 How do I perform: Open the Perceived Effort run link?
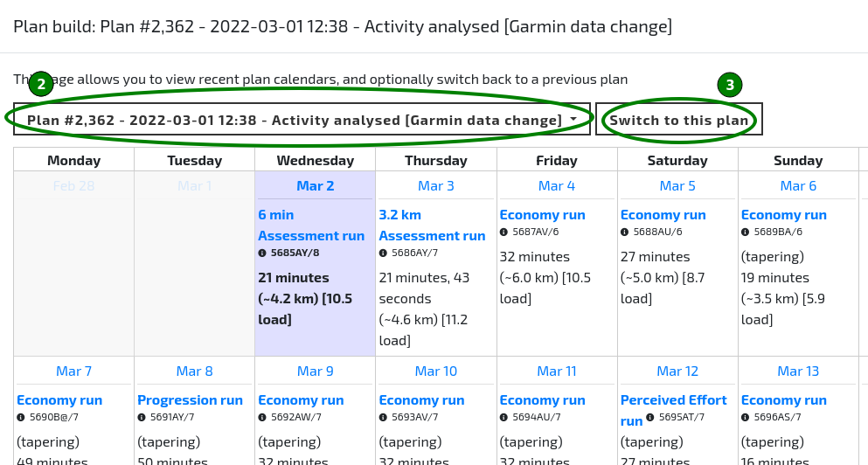[673, 400]
